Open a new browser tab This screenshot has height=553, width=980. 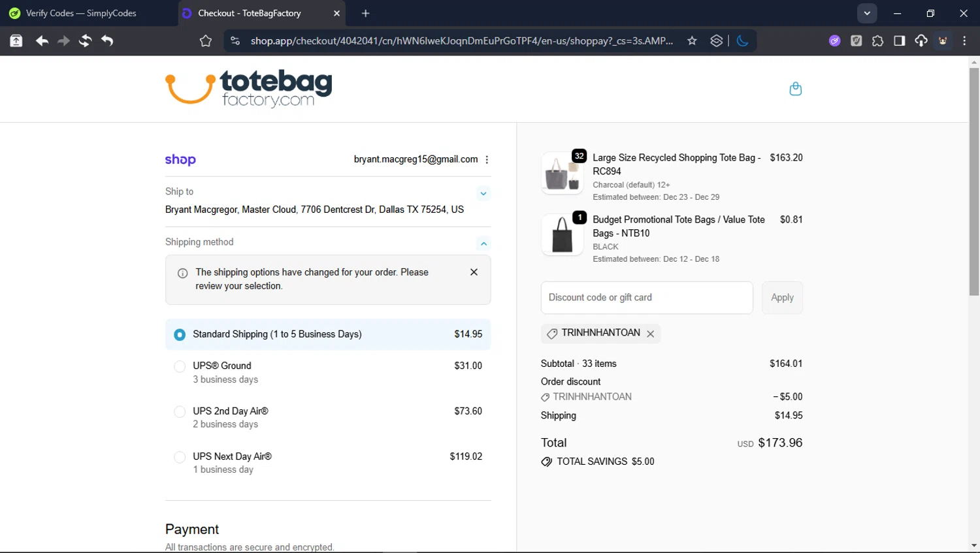pyautogui.click(x=366, y=13)
